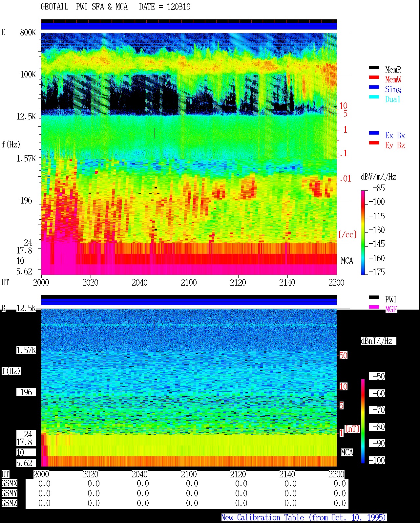The image size is (420, 523).
Task: Click the 1.57K tick on the B panel
Action: (x=26, y=350)
